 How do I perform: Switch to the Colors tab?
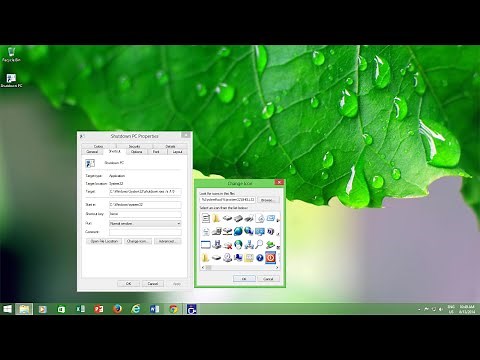98,146
